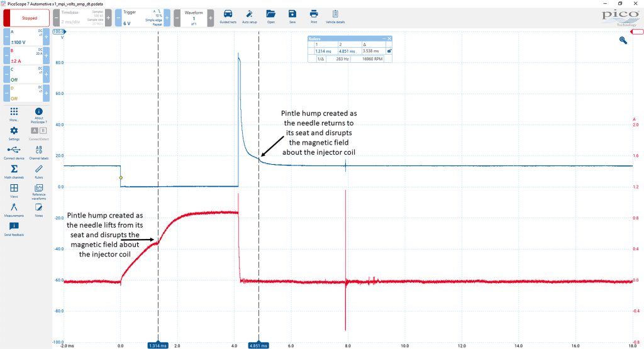Click the red Stopped capture button

click(x=26, y=18)
